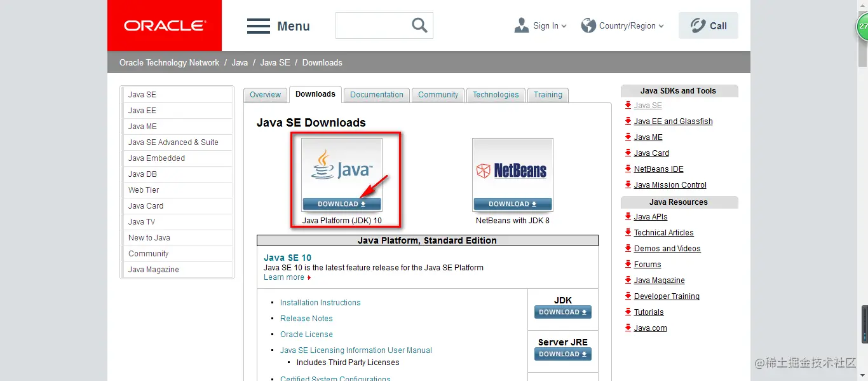Viewport: 868px width, 381px height.
Task: Open the Demos and Videos link
Action: tap(667, 249)
